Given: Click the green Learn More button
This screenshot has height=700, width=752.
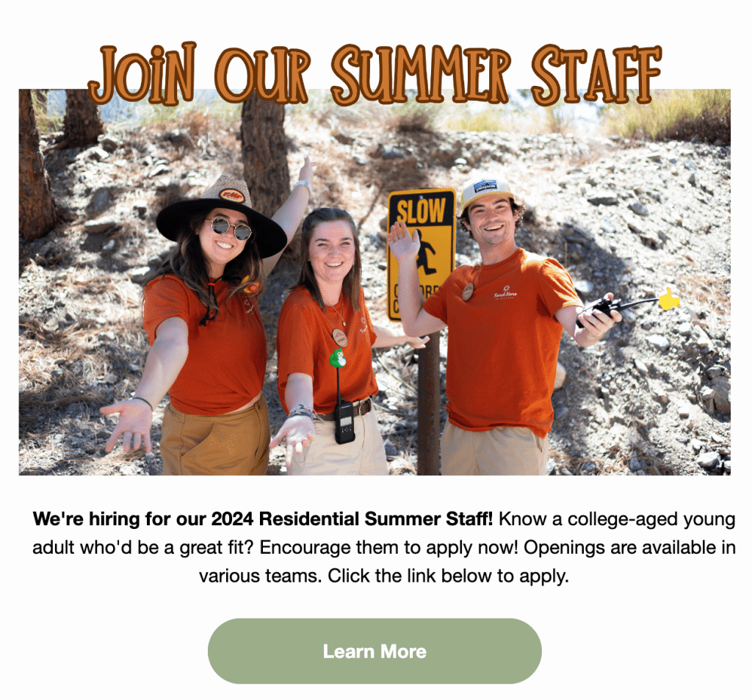Looking at the screenshot, I should tap(375, 651).
